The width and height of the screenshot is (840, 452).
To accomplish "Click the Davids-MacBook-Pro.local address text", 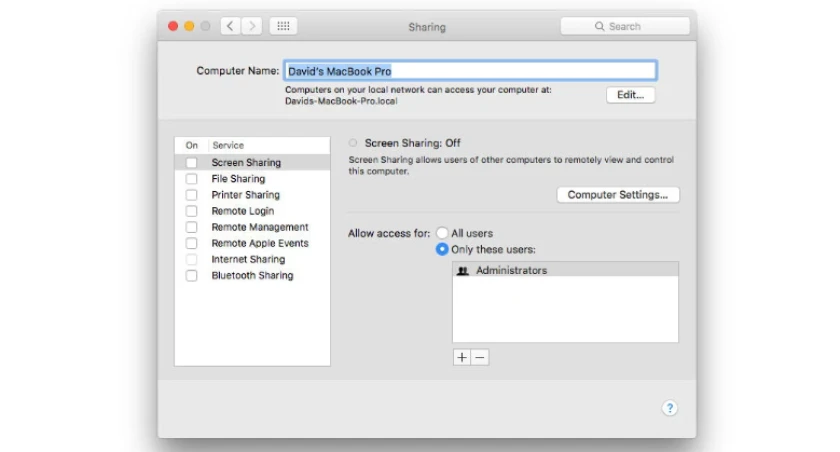I will coord(341,101).
